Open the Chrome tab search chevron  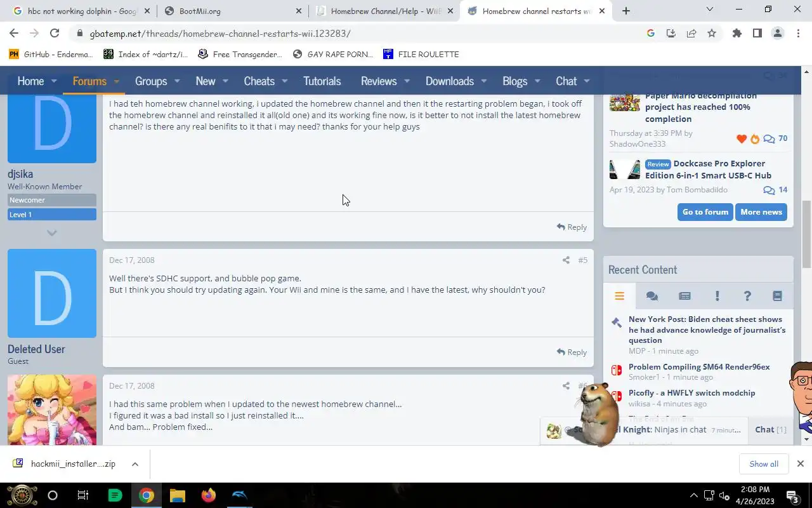click(x=710, y=10)
